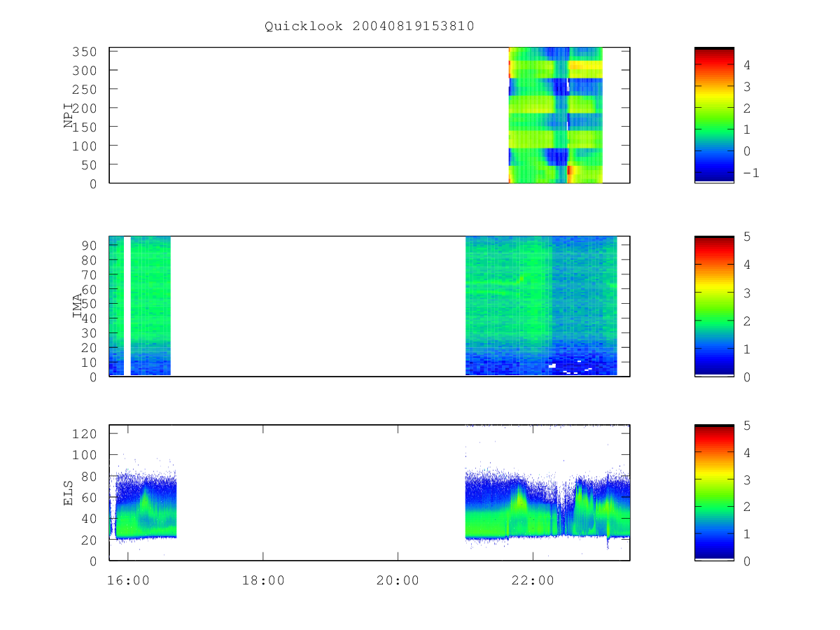
Task: Click the ELS axis label
Action: (69, 493)
